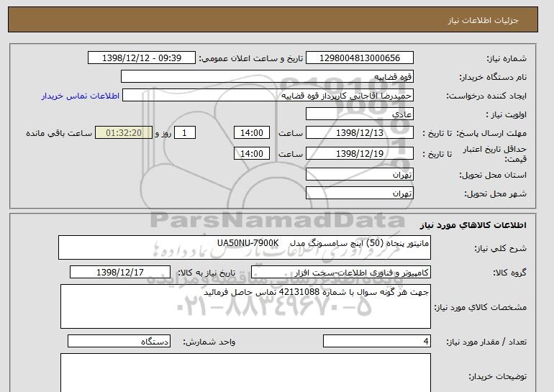Click the request creator field حمیدرضا اقاجانی
The height and width of the screenshot is (392, 554).
(268, 96)
